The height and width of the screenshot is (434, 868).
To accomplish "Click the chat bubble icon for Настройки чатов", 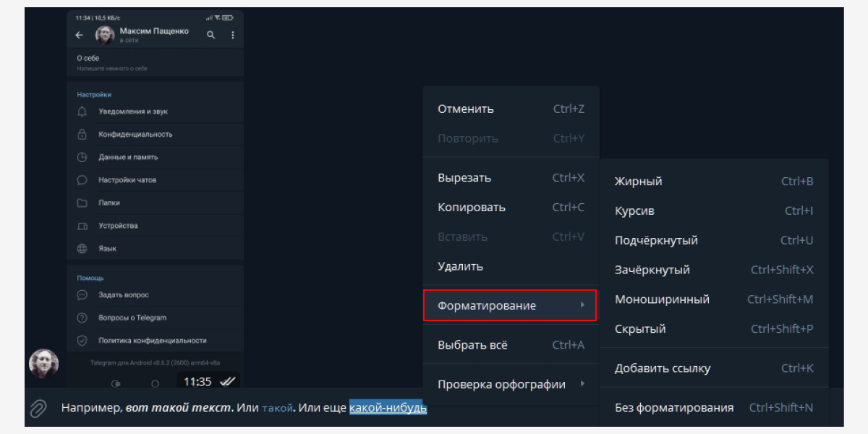I will pyautogui.click(x=82, y=180).
